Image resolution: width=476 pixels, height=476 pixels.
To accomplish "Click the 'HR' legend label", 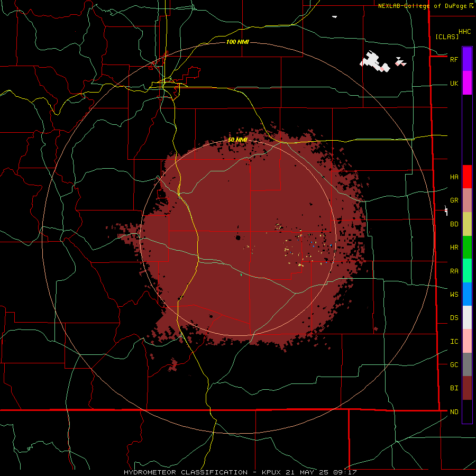I will coord(454,248).
